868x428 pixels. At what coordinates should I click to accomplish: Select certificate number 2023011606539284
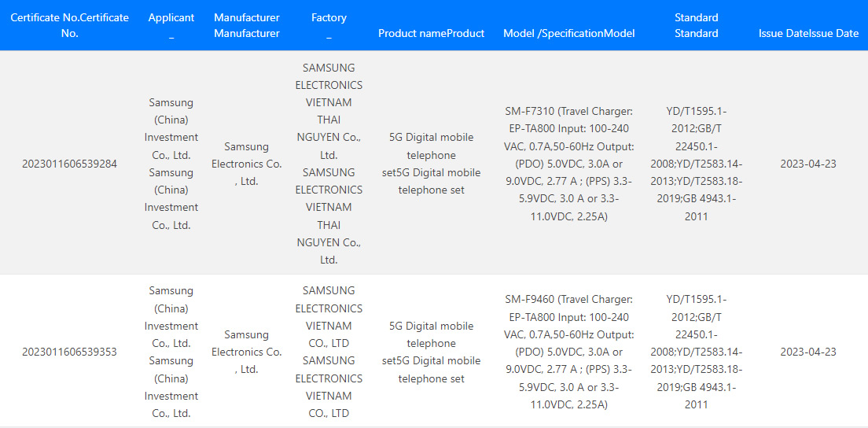coord(70,164)
